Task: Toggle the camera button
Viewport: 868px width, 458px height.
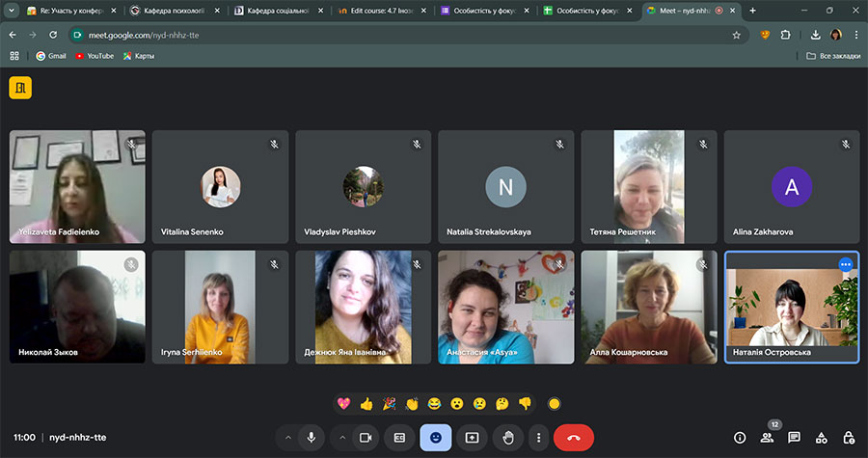Action: (x=366, y=438)
